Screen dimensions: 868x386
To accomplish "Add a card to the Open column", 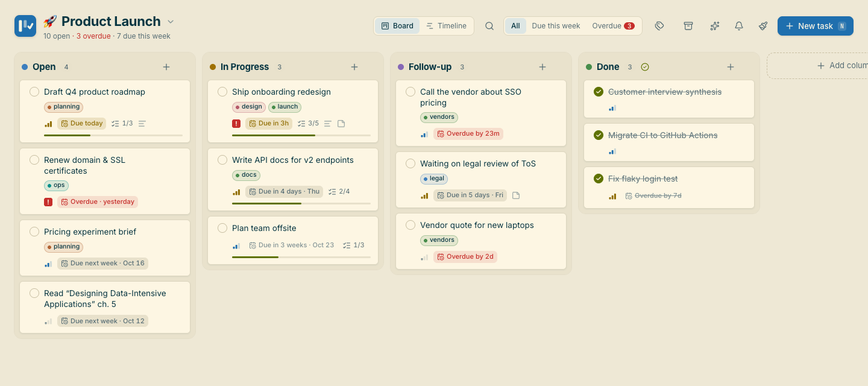I will tap(166, 67).
